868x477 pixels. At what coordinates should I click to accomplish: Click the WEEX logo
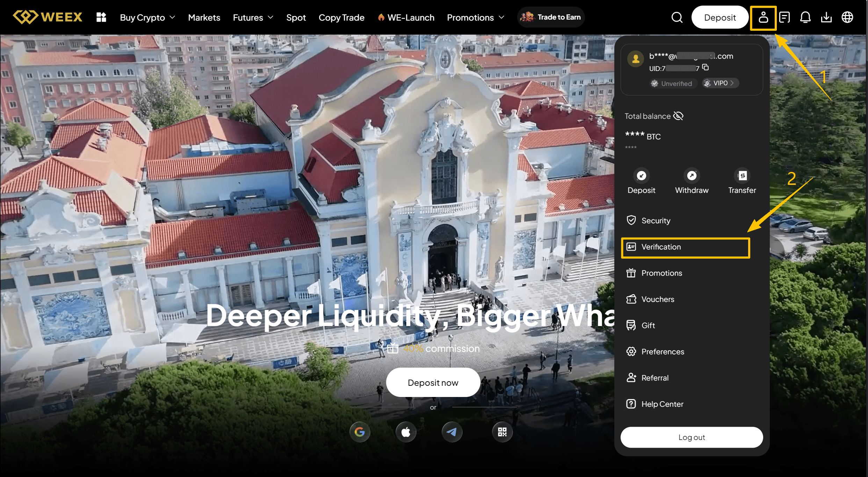[x=48, y=17]
